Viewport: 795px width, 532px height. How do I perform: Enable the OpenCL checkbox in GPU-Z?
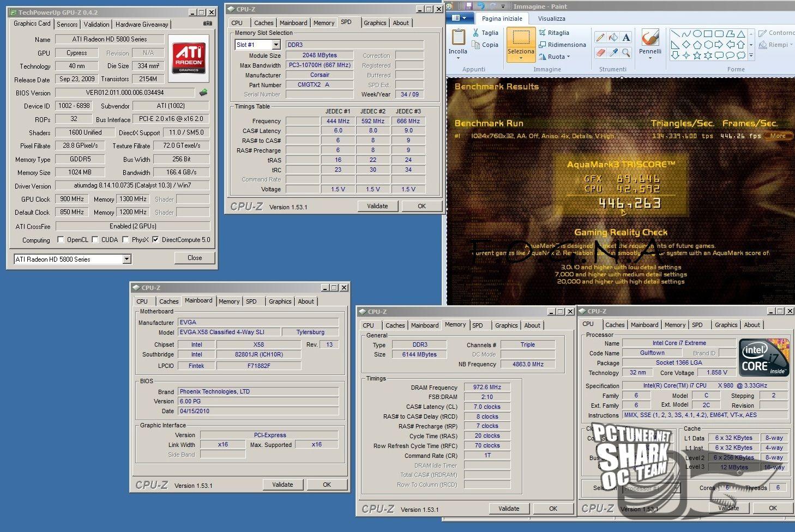pos(61,240)
